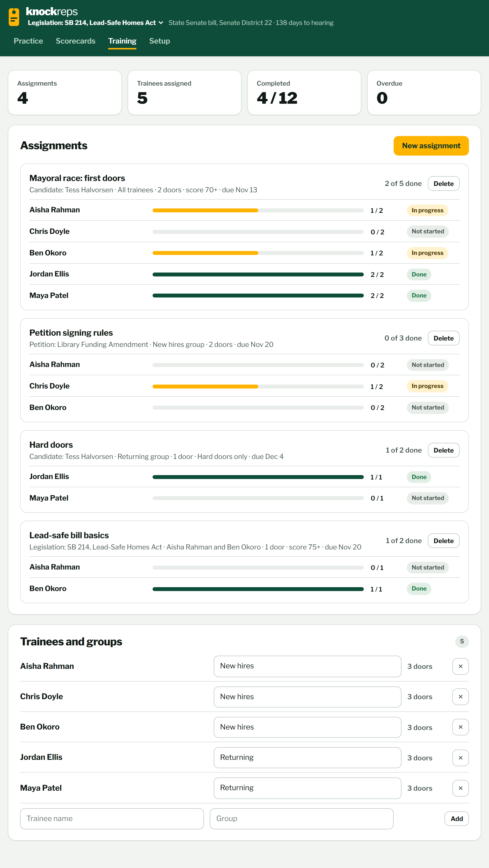Click Jordan Ellis's progress bar in Mayoral race

pos(258,274)
